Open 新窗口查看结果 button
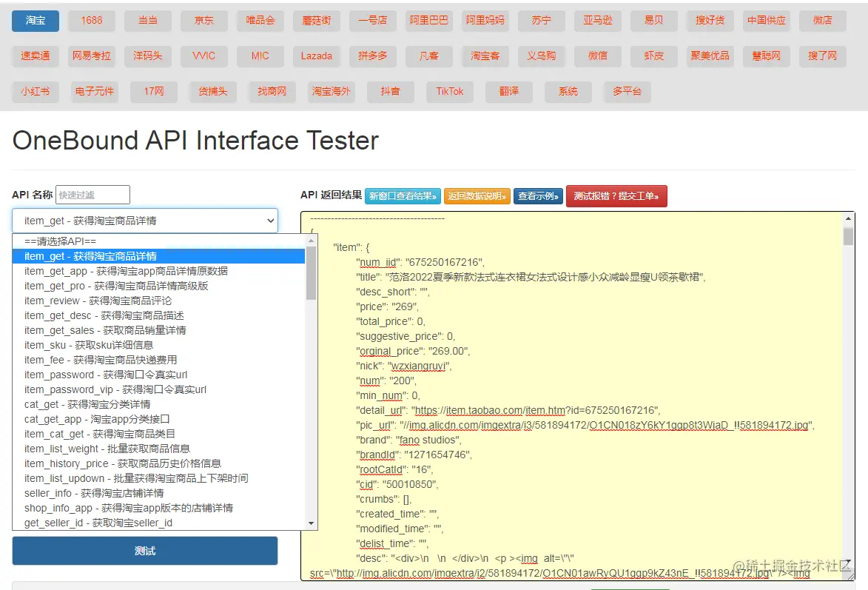This screenshot has height=590, width=868. pyautogui.click(x=403, y=196)
